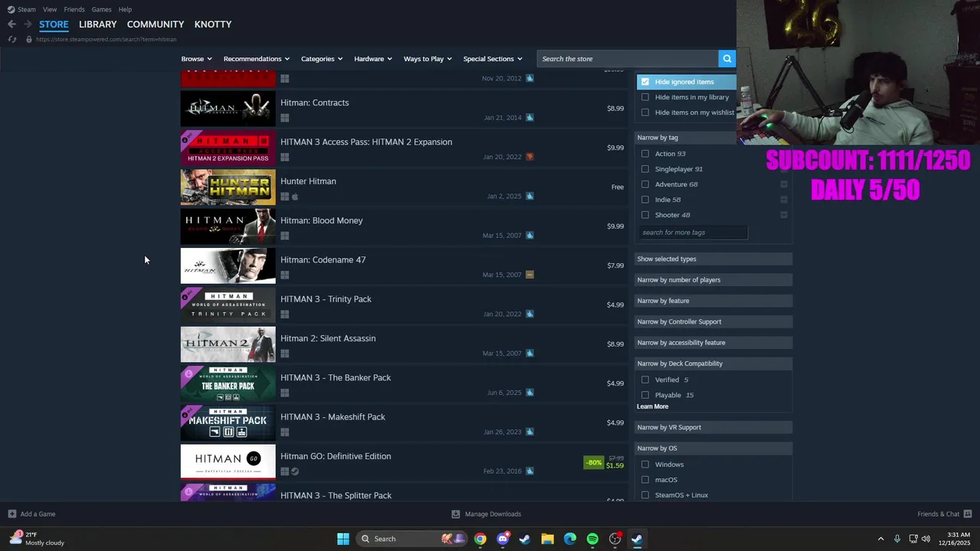The height and width of the screenshot is (551, 980).
Task: Open the Friends & Chat icon
Action: click(968, 514)
